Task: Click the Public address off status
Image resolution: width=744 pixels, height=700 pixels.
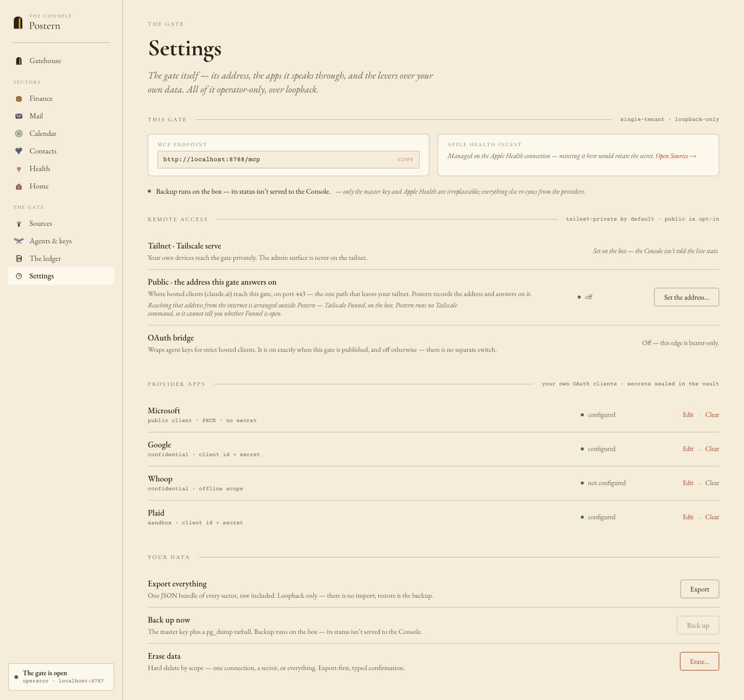Action: pos(585,297)
